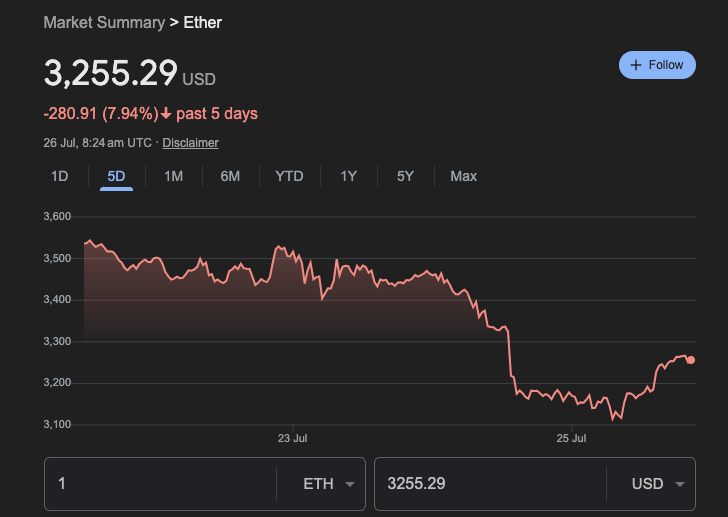Viewport: 728px width, 517px height.
Task: Click the red end-point dot on chart
Action: pyautogui.click(x=691, y=360)
